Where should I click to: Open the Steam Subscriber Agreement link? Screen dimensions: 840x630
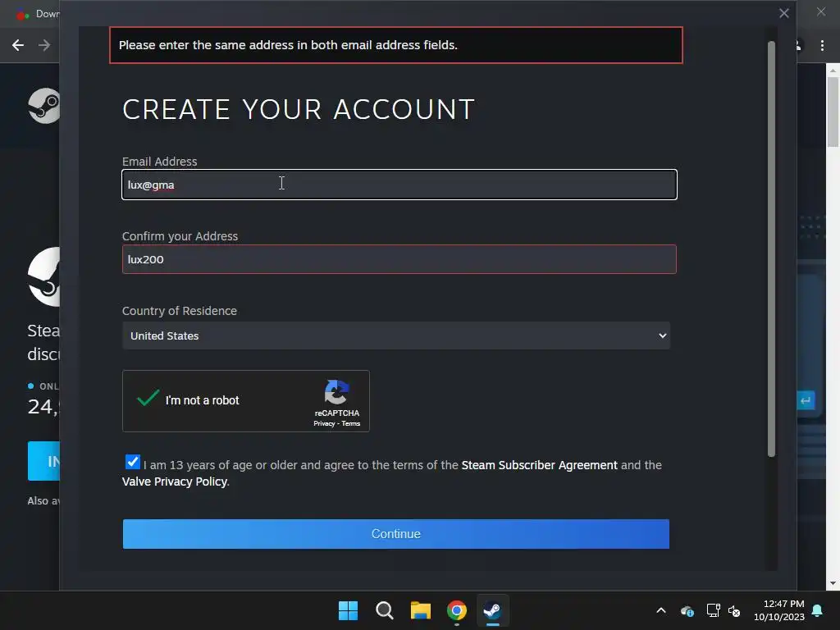click(x=539, y=465)
